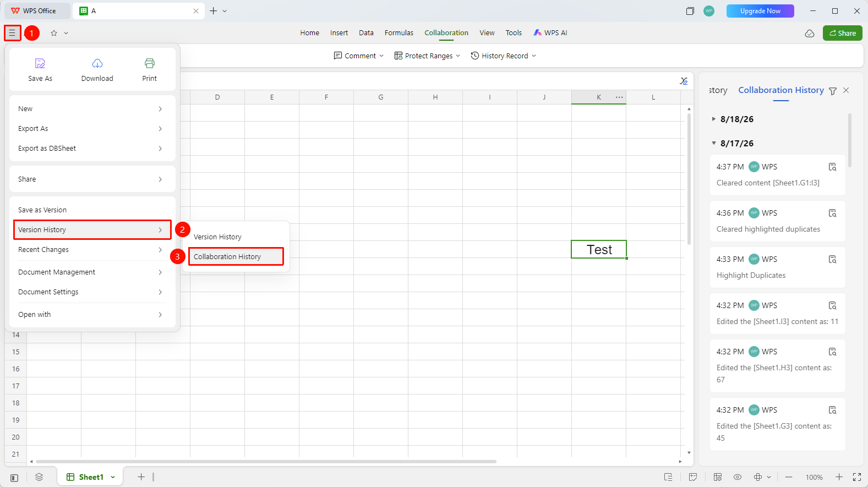The width and height of the screenshot is (868, 488).
Task: Open the WPS AI tab
Action: 550,33
